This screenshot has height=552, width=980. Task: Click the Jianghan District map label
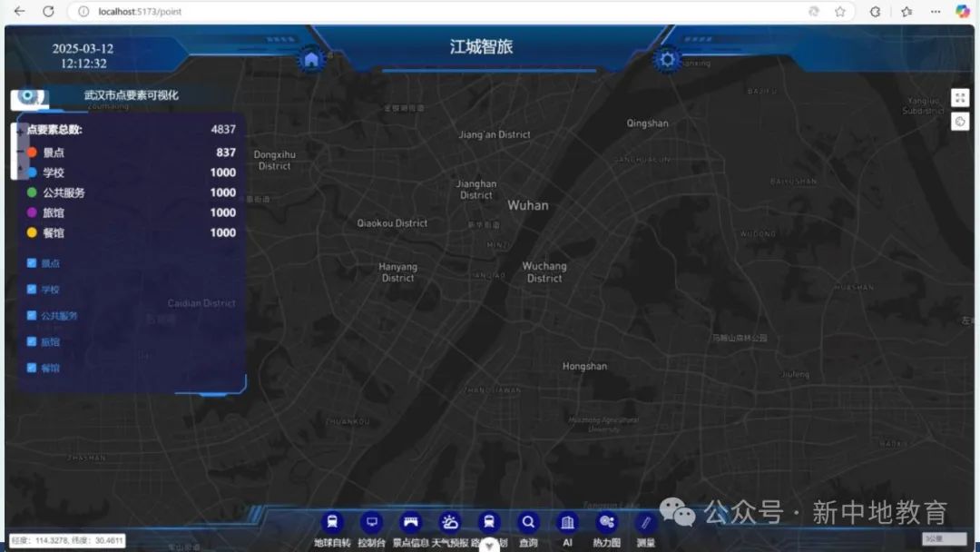[476, 190]
